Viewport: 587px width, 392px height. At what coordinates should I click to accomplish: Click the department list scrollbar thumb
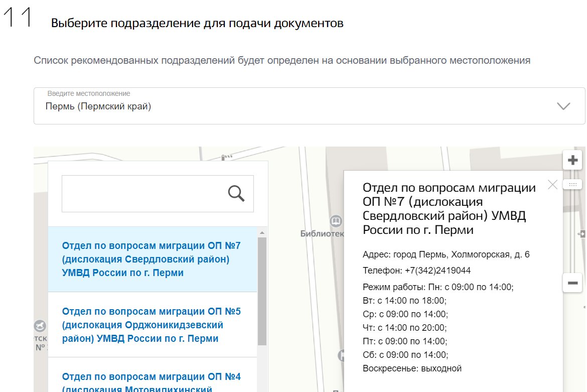262,291
